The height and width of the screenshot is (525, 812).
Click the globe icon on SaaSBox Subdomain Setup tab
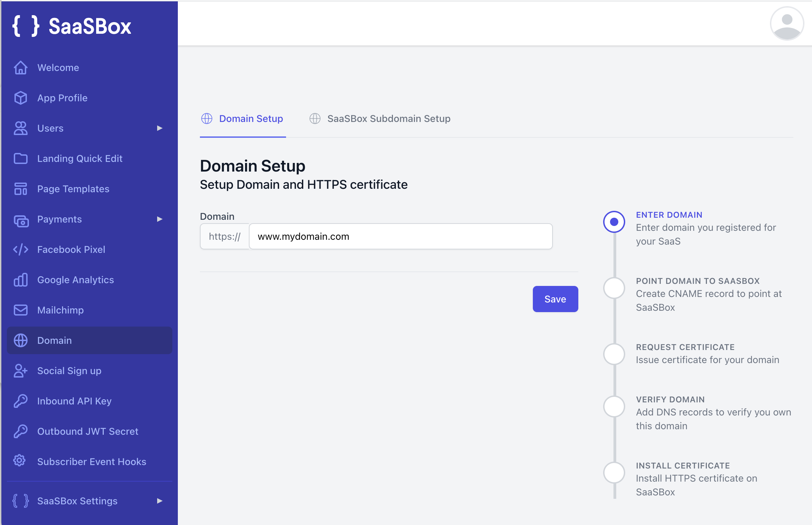[315, 119]
